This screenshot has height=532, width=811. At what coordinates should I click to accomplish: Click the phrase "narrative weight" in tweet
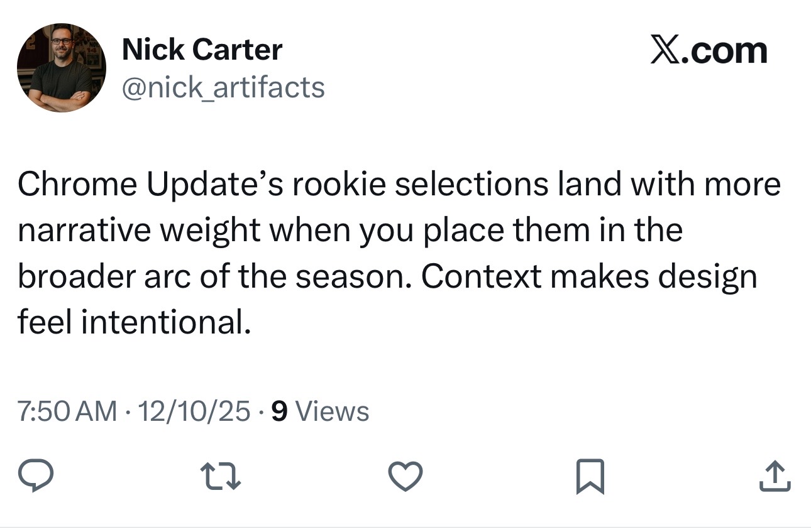pyautogui.click(x=138, y=231)
